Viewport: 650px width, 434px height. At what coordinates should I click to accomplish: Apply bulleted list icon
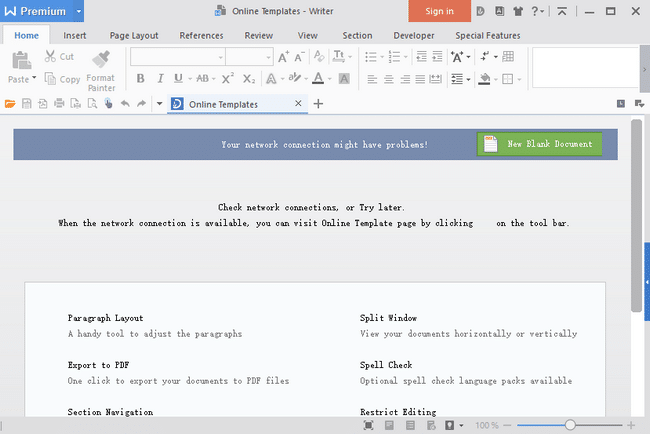click(x=371, y=57)
